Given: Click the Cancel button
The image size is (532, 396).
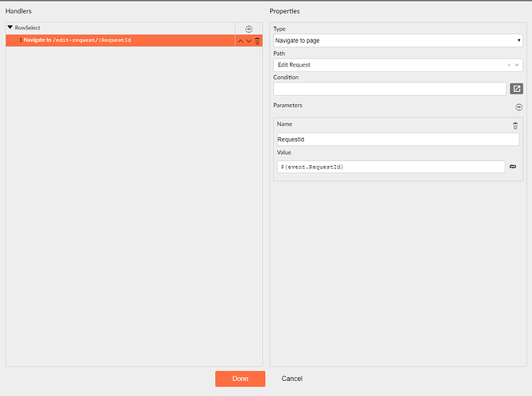Looking at the screenshot, I should click(x=291, y=379).
